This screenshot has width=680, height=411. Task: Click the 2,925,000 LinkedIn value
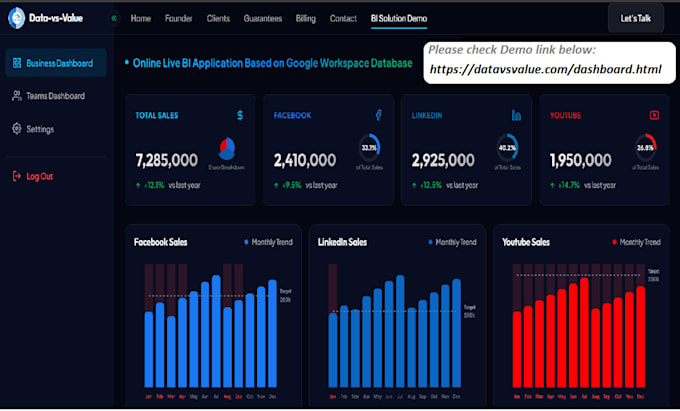pos(443,160)
